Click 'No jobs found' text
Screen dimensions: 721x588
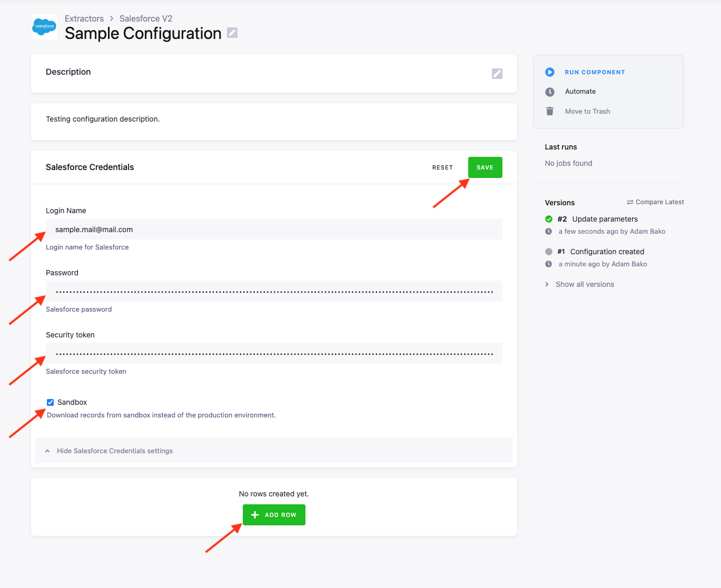(x=568, y=163)
